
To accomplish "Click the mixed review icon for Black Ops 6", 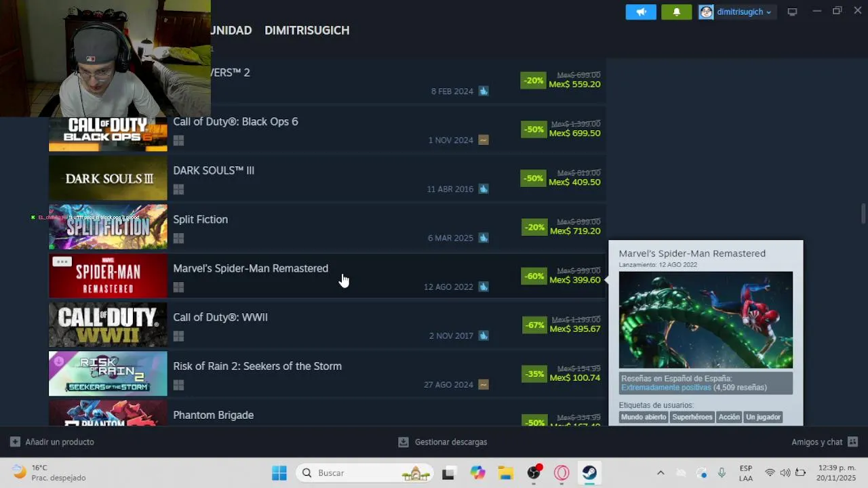I will [x=484, y=140].
